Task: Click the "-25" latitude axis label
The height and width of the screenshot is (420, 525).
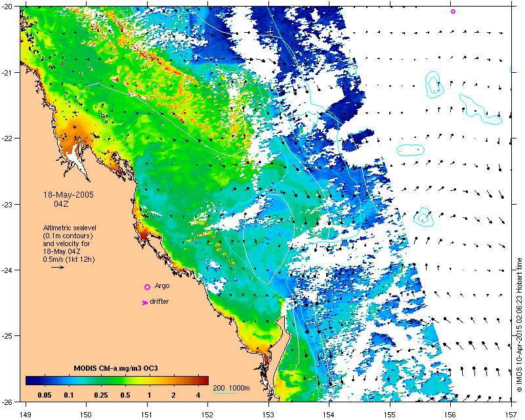Action: coord(7,336)
